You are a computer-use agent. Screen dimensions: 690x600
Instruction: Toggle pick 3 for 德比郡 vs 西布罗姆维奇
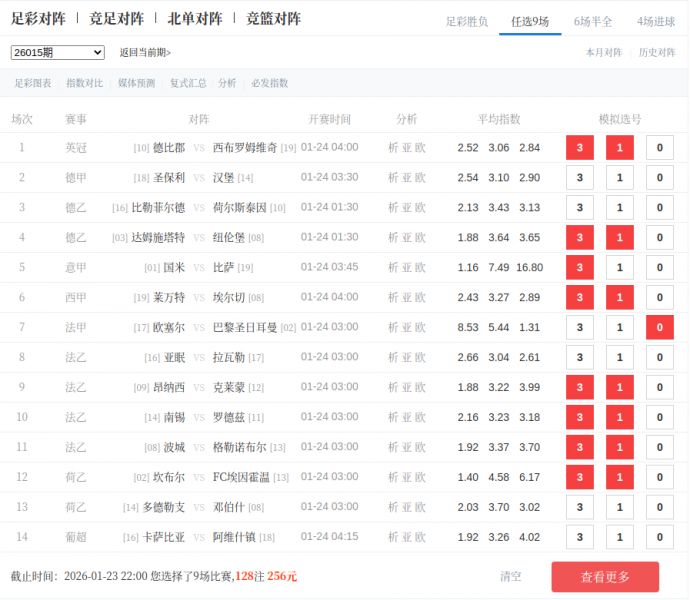click(580, 148)
